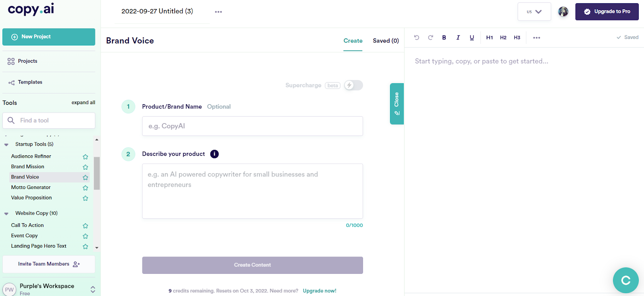The image size is (644, 296).
Task: Follow the Upgrade now! link
Action: [320, 291]
